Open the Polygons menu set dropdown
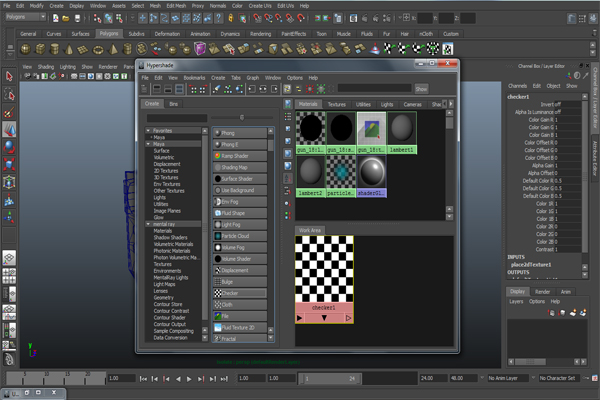600x400 pixels. point(26,17)
